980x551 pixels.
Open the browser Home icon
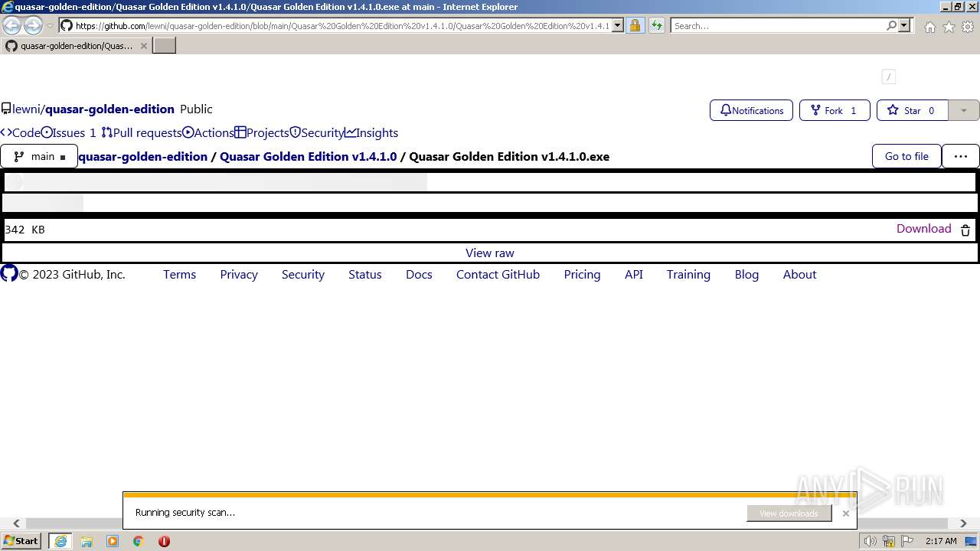click(929, 27)
